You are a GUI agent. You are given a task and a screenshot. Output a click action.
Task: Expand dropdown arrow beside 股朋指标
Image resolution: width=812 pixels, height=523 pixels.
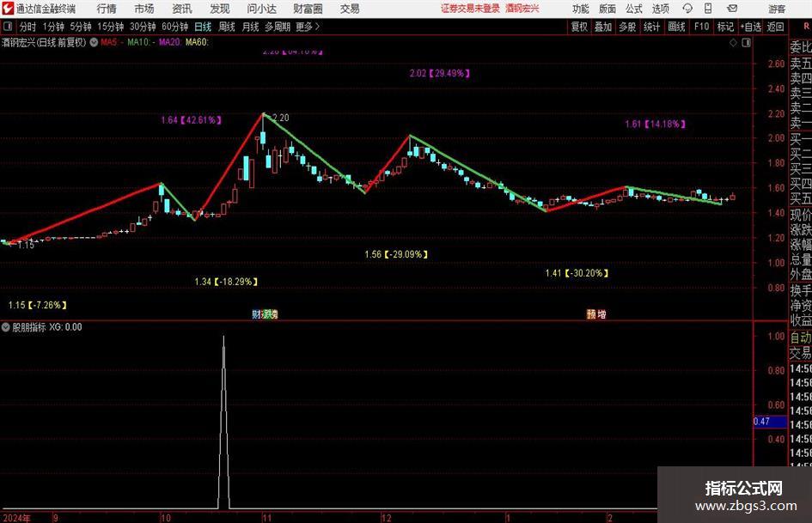click(x=6, y=327)
